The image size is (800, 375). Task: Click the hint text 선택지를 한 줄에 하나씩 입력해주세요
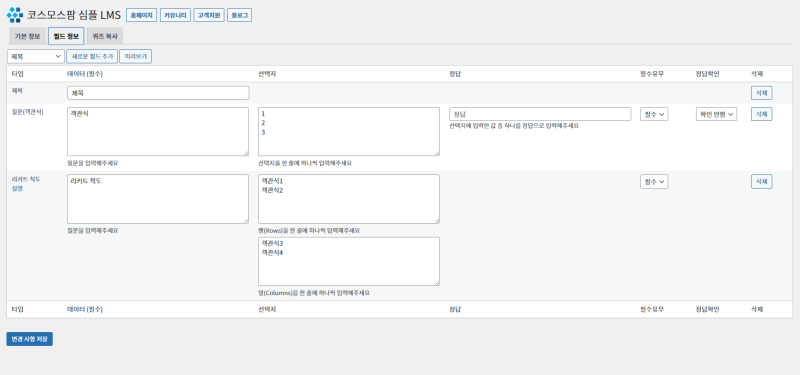point(305,163)
